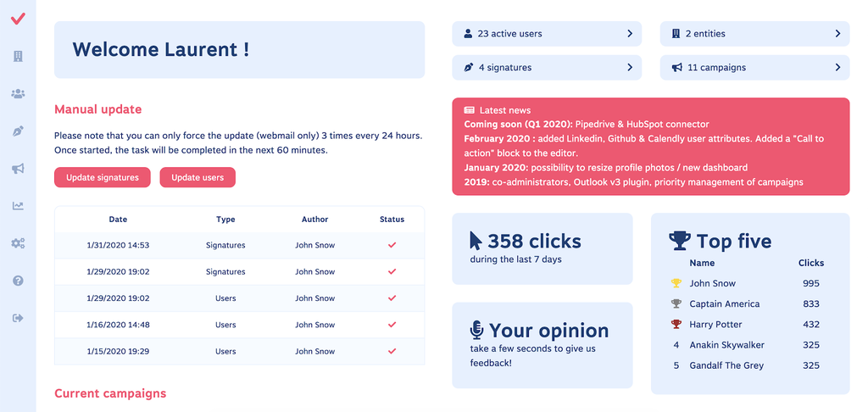The image size is (868, 412).
Task: Open settings via sidebar gears icon
Action: pyautogui.click(x=18, y=243)
